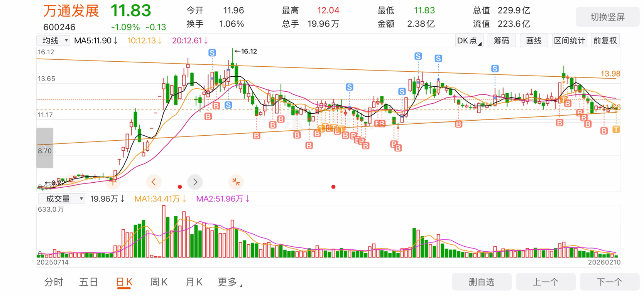The height and width of the screenshot is (296, 644).
Task: Open the 筹码 chip distribution
Action: tap(501, 40)
